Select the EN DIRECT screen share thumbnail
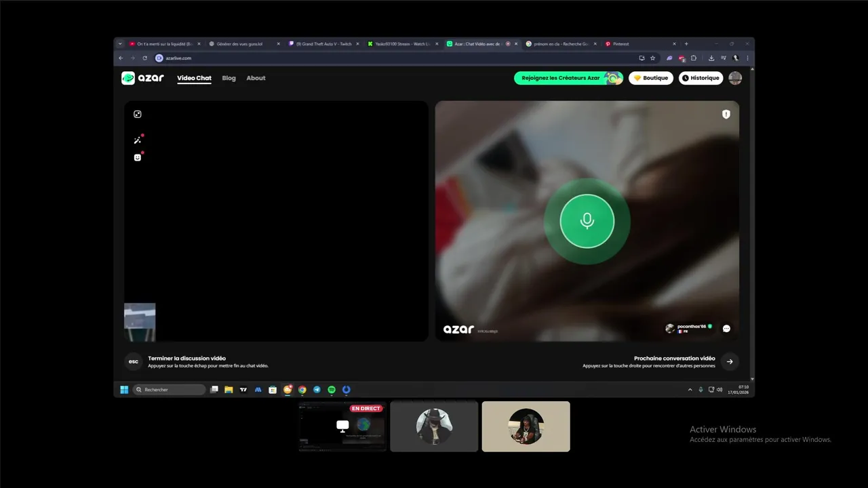Viewport: 868px width, 488px height. point(342,426)
